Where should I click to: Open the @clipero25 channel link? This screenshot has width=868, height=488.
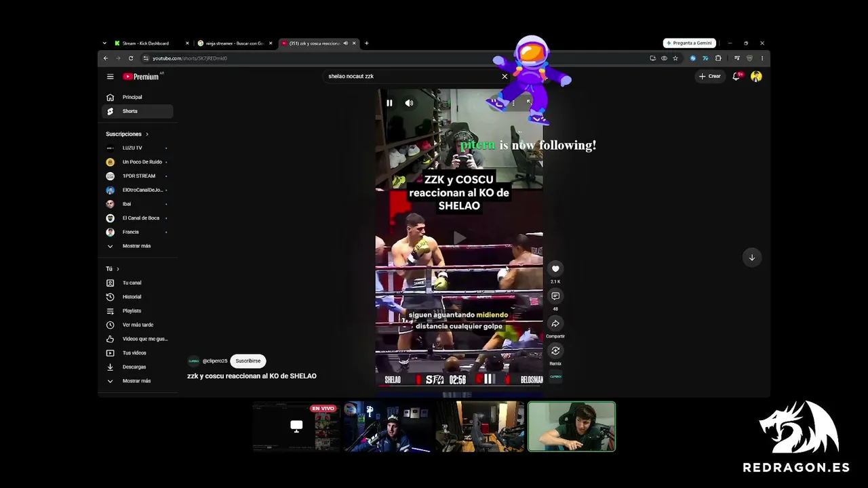(214, 361)
